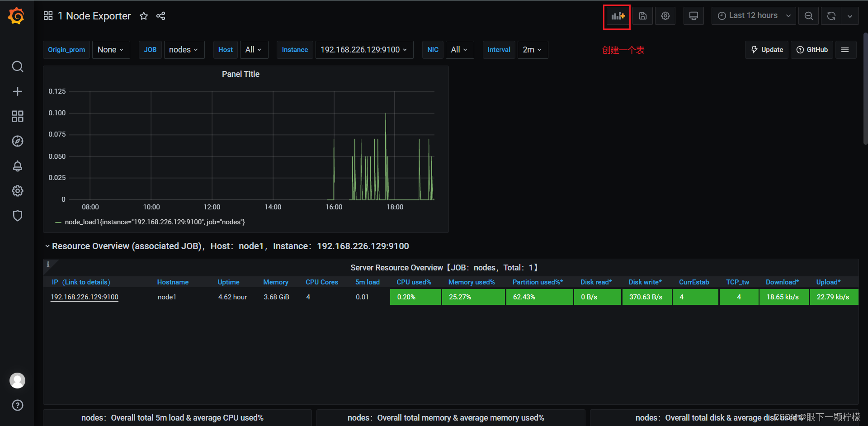Viewport: 868px width, 426px height.
Task: Open the 5m load & average CPU panel title
Action: click(172, 418)
